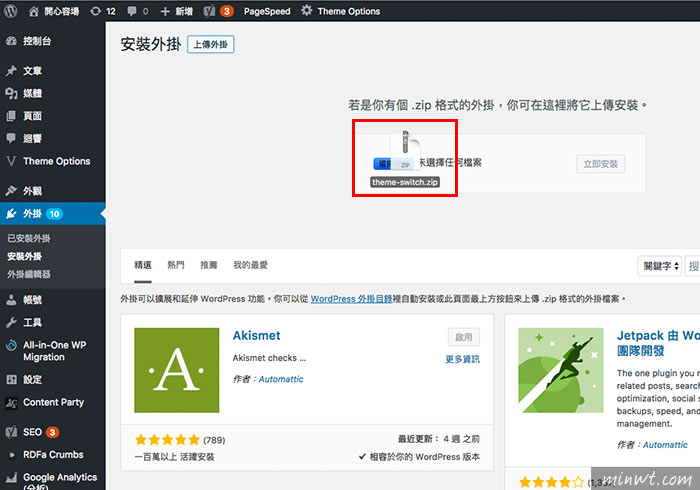
Task: Click Akismet author Automattic link
Action: point(281,379)
